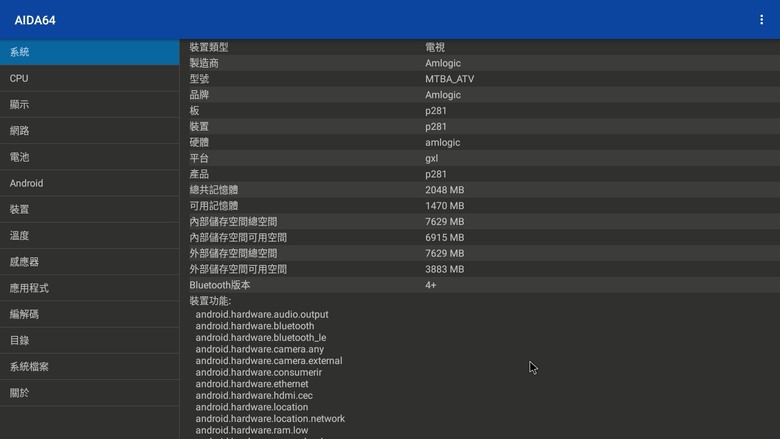Open the 溫度 sidebar category
This screenshot has width=780, height=439.
[x=90, y=236]
